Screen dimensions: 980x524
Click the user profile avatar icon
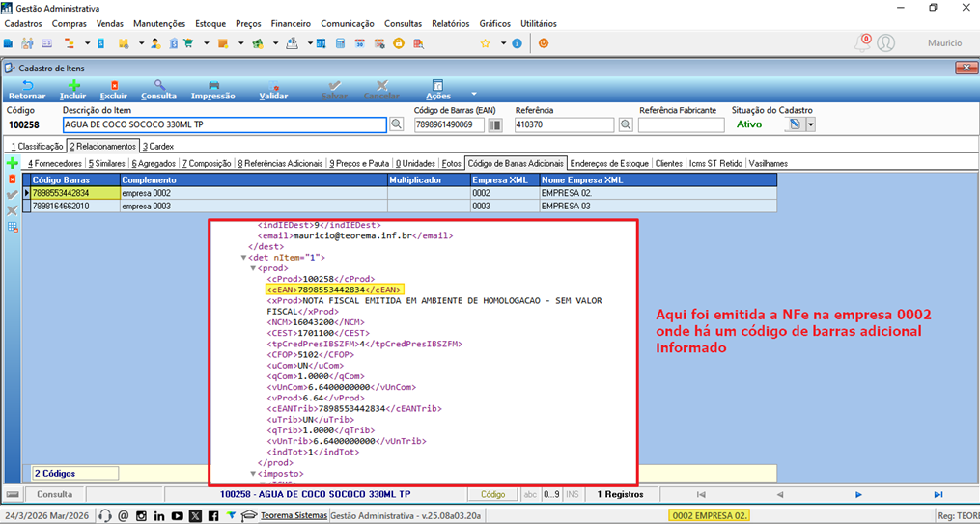885,43
